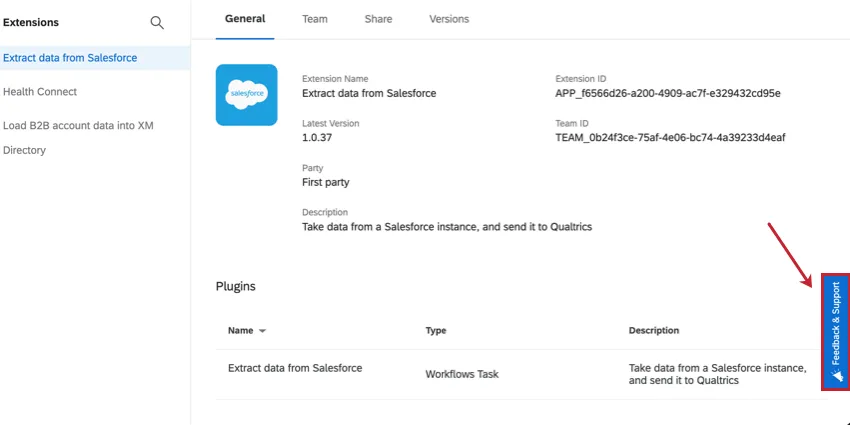The height and width of the screenshot is (425, 850).
Task: Select the Health Connect extension
Action: 40,92
